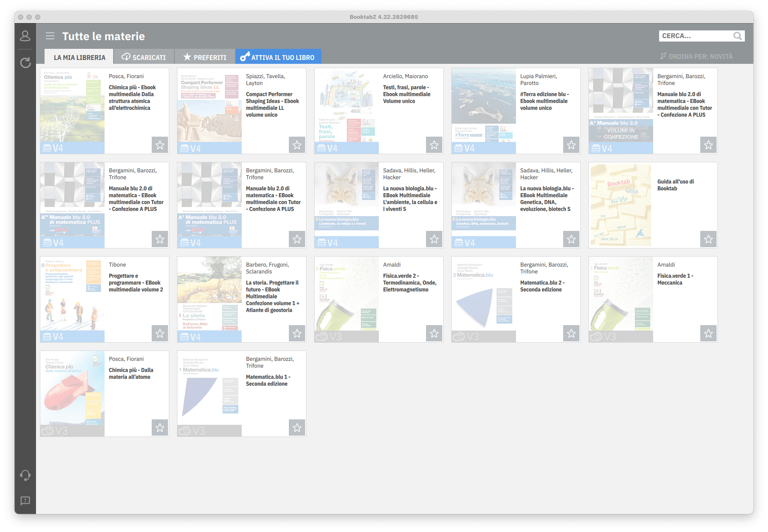Screen dimensions: 768x532
Task: Open the ORDINA PER: NOVITÀ sort menu
Action: tap(696, 56)
